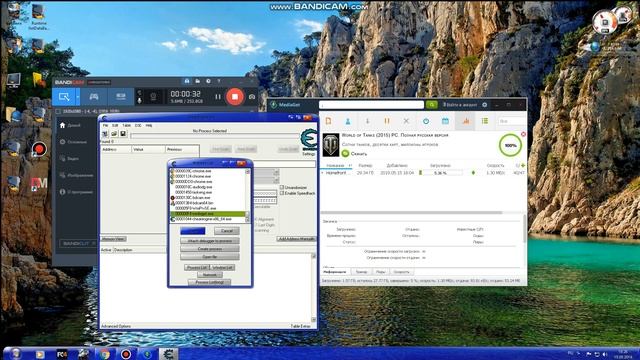Click Cheat Engine's save floppy disk icon
The image size is (640, 360).
tap(123, 133)
